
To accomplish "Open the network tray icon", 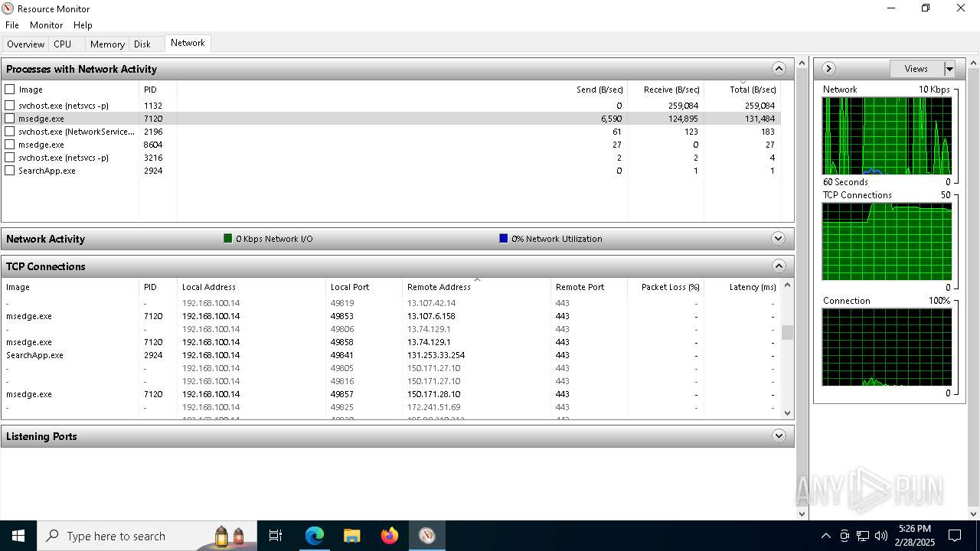I will coord(863,536).
